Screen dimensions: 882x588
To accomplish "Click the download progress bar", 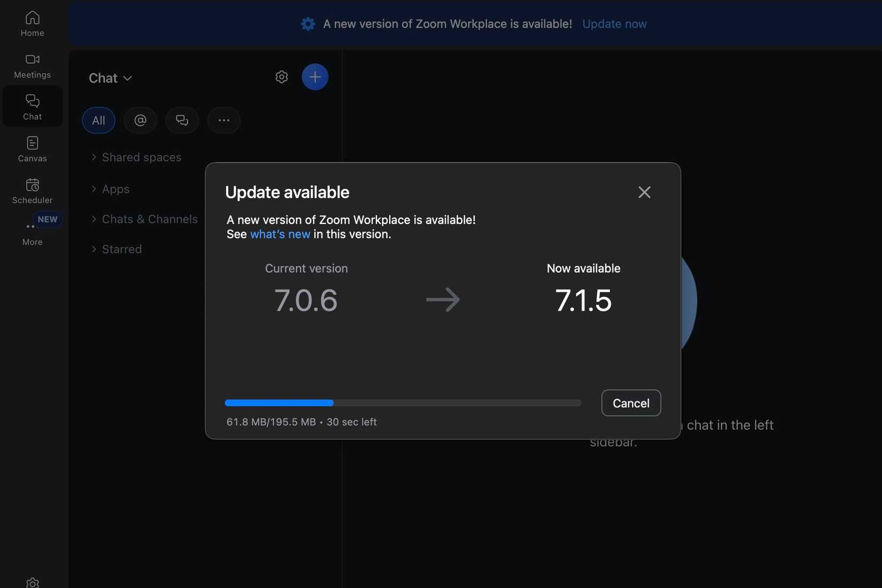I will [x=403, y=403].
